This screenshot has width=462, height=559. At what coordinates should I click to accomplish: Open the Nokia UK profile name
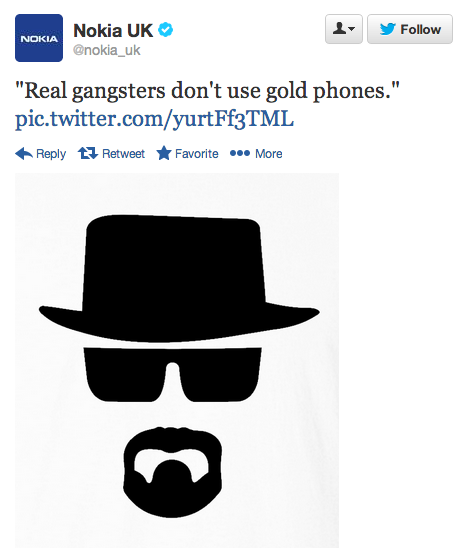(x=113, y=30)
